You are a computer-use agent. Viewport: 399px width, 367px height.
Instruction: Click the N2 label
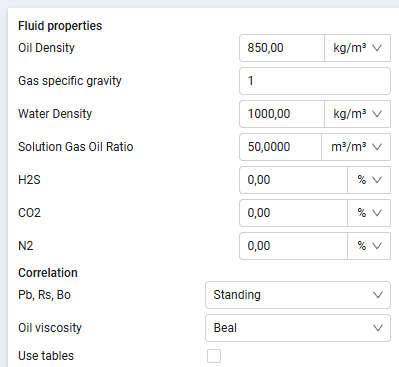[x=26, y=246]
